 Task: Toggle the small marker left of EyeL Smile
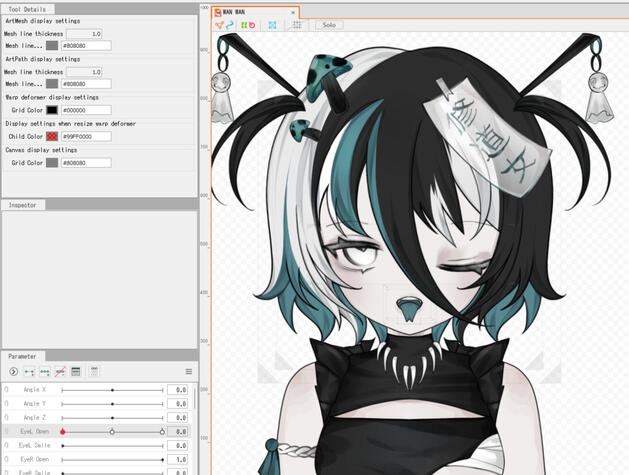(6, 445)
